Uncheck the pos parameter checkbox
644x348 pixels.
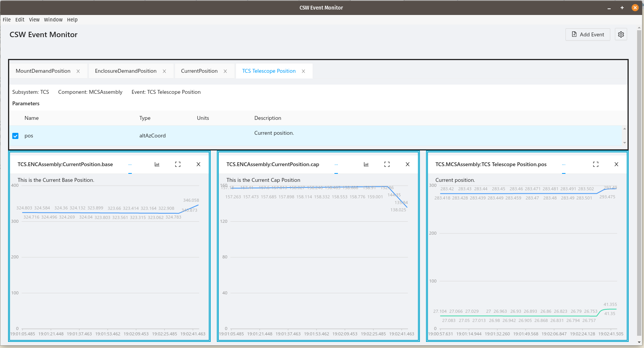pyautogui.click(x=15, y=136)
